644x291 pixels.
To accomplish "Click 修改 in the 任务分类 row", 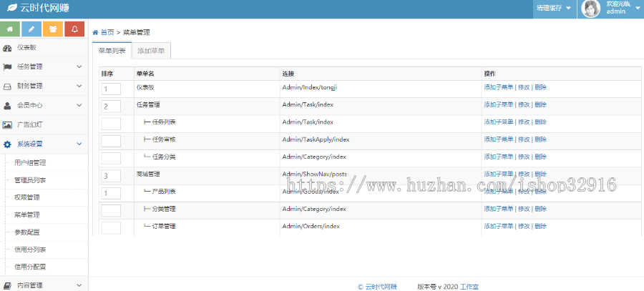I will point(524,157).
